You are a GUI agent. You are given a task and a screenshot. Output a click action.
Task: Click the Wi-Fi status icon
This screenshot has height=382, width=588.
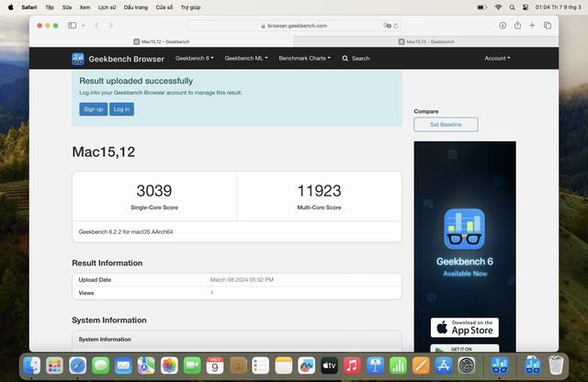[498, 7]
